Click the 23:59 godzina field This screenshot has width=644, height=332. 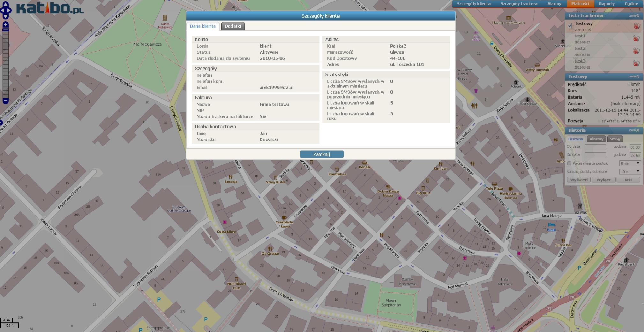(635, 155)
